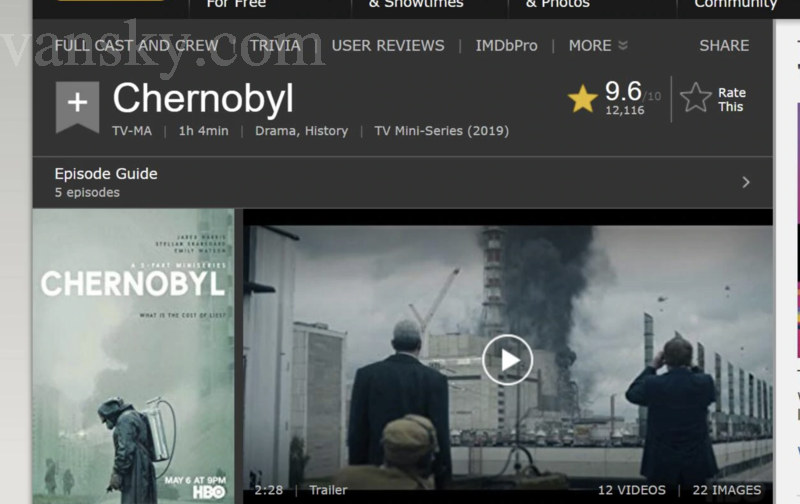
Task: Open Episode Guide chevron arrow
Action: coord(746,182)
